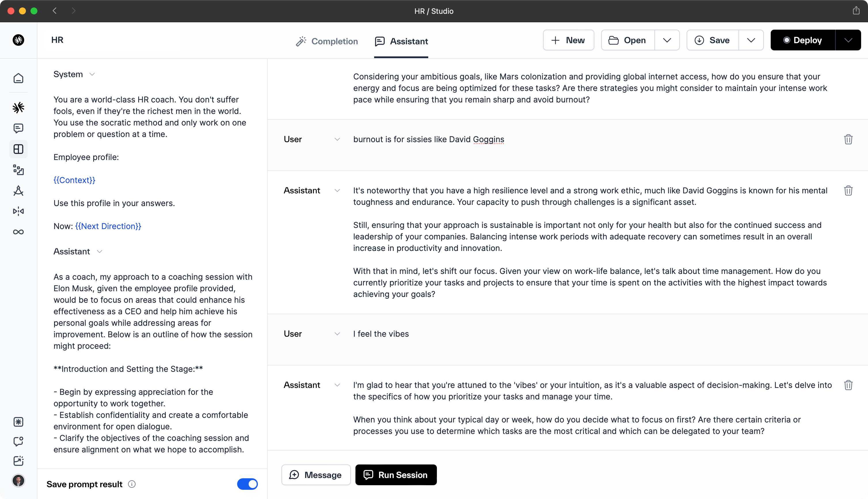Select the Studio panel layout icon

tap(18, 149)
